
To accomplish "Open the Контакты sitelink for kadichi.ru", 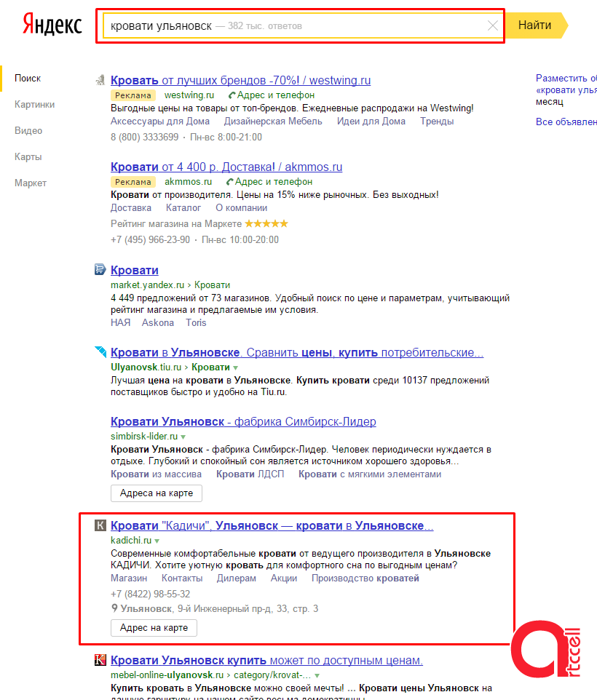I will click(x=182, y=578).
